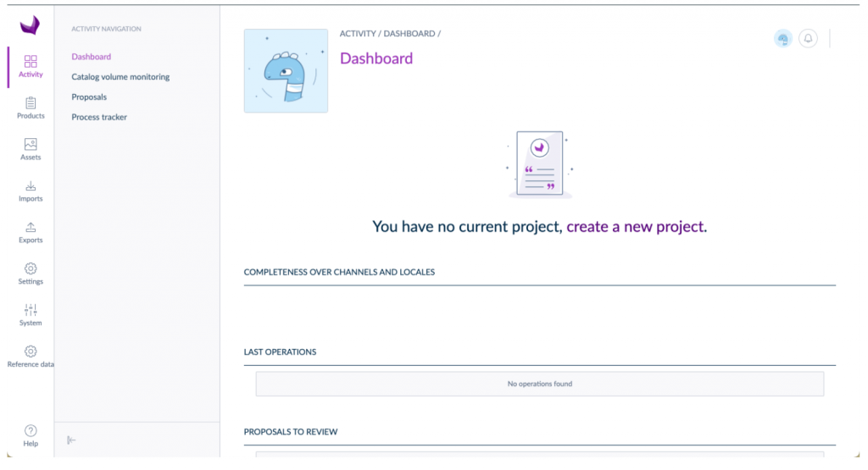This screenshot has height=470, width=868.
Task: Open Proposals in activity navigation
Action: pyautogui.click(x=89, y=97)
